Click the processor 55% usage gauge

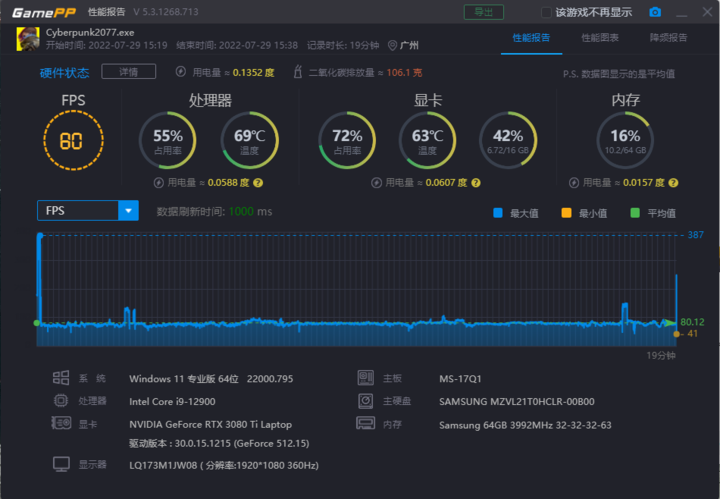168,140
